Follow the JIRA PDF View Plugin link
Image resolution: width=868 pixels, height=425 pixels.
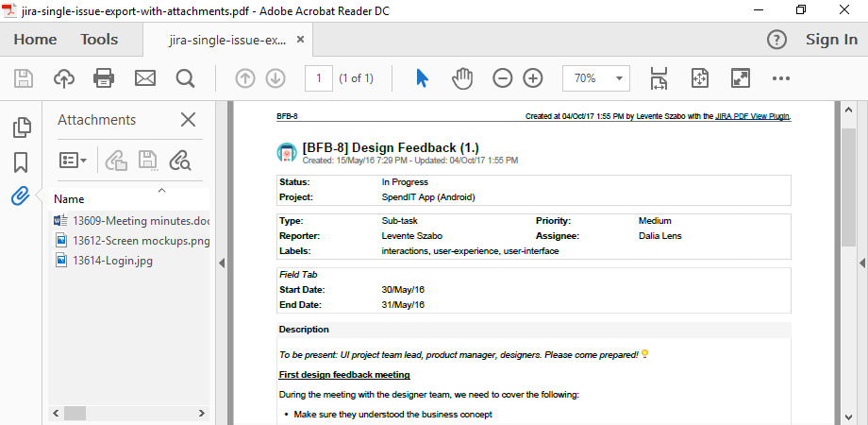pyautogui.click(x=752, y=116)
